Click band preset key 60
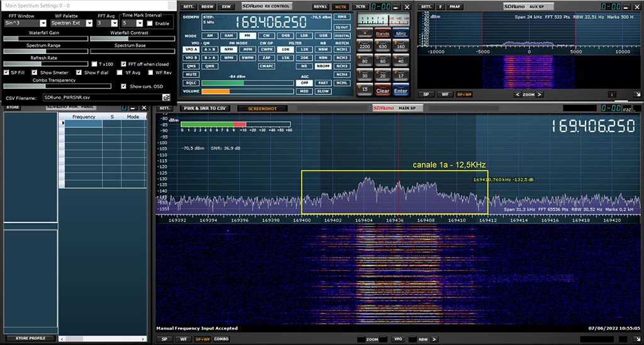644x345 pixels. point(383,60)
